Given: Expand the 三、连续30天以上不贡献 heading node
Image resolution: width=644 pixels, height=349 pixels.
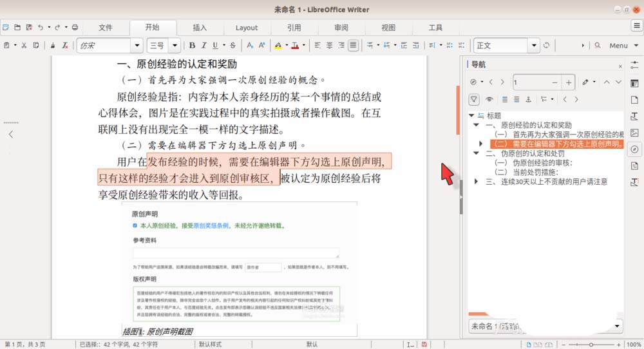Looking at the screenshot, I should click(x=475, y=182).
